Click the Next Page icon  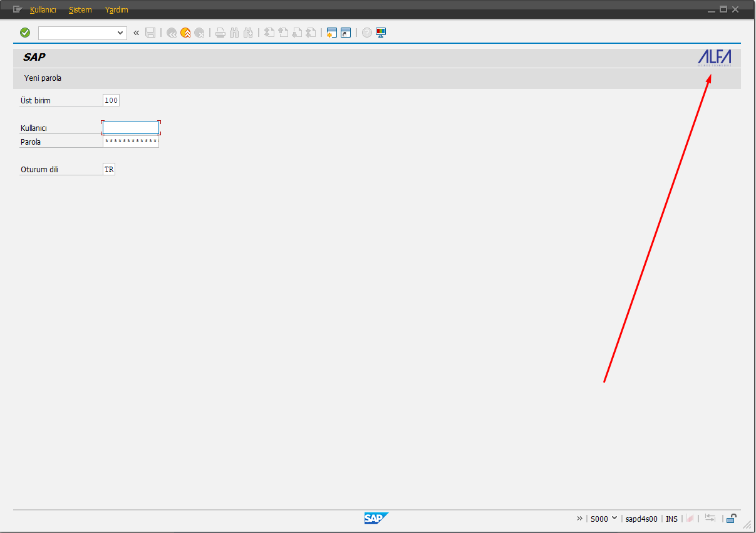pyautogui.click(x=297, y=33)
